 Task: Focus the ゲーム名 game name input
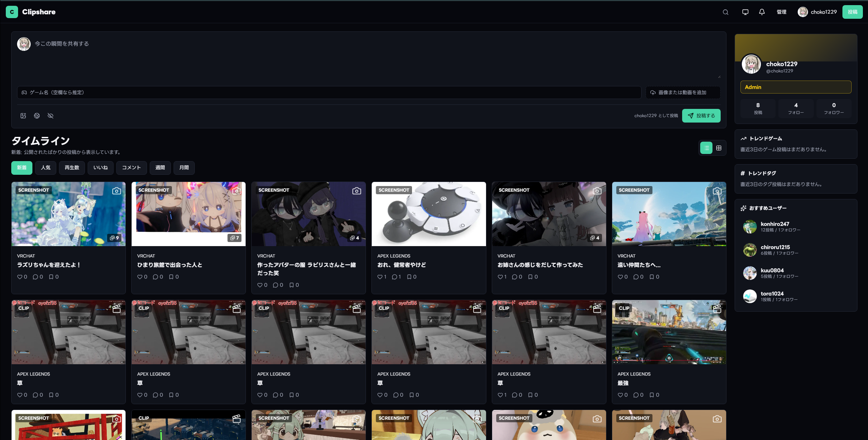click(329, 93)
